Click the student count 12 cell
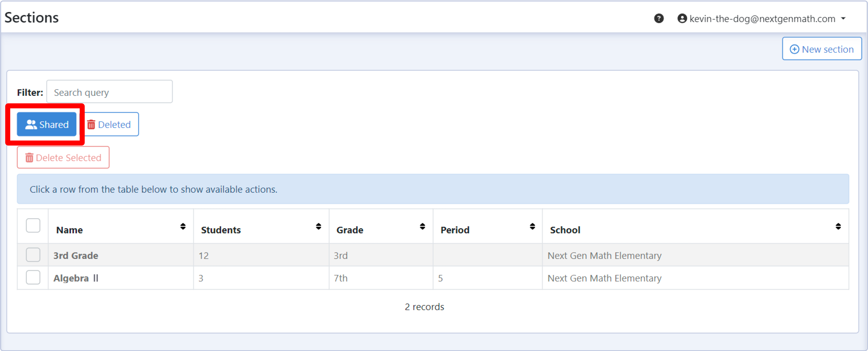The image size is (868, 351). click(x=261, y=255)
